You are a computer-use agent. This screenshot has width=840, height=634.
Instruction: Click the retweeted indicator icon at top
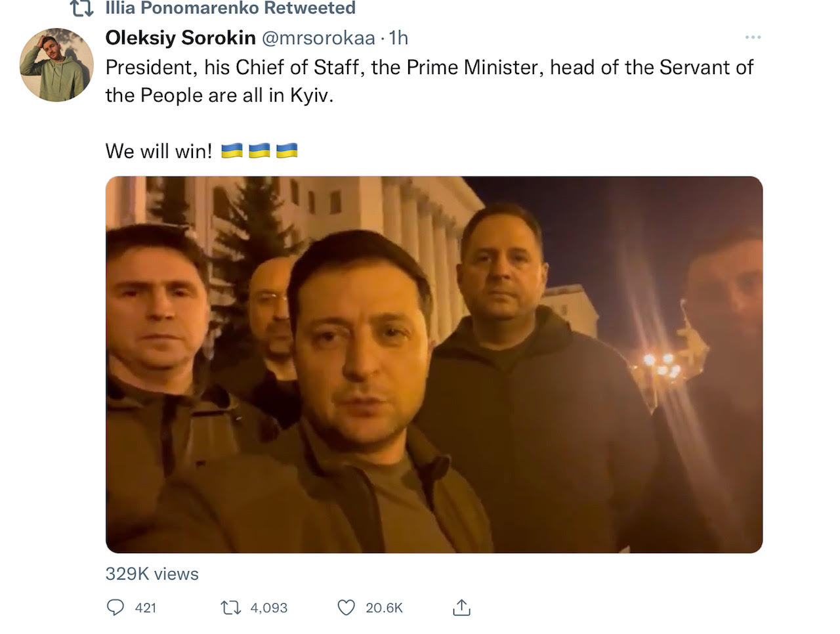[x=82, y=9]
